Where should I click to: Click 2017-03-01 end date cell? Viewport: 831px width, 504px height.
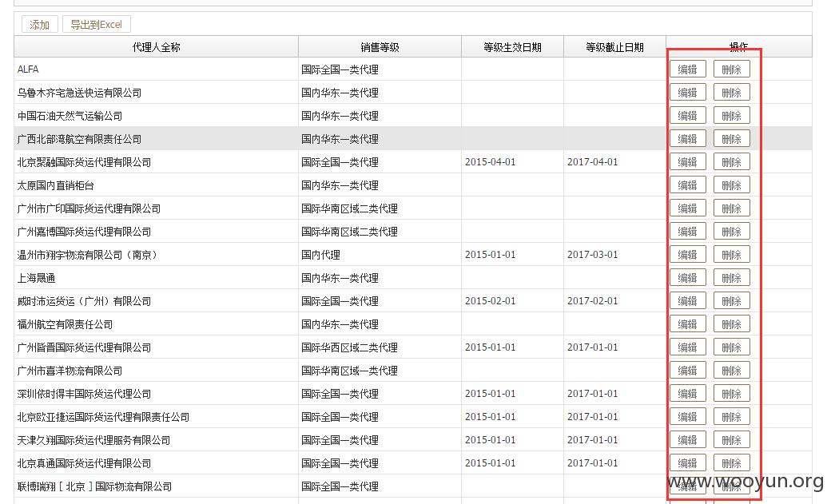click(614, 255)
